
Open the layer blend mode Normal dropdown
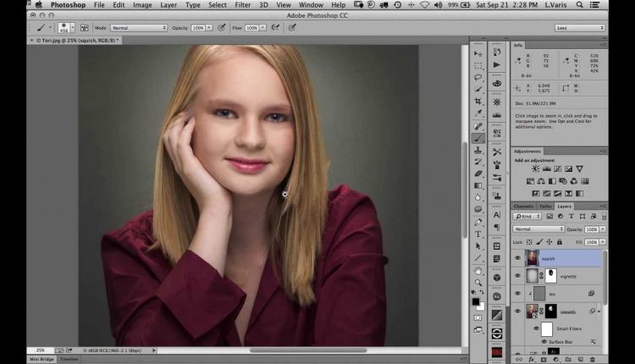click(x=538, y=229)
